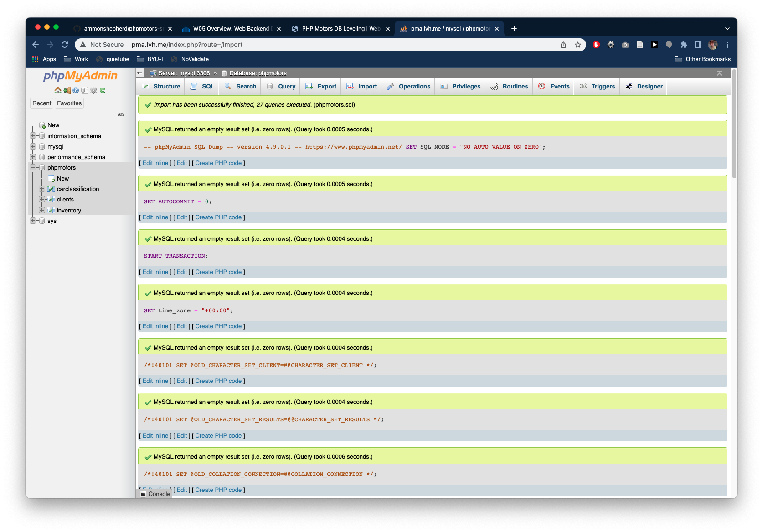Click the Designer icon
The image size is (763, 532).
629,86
